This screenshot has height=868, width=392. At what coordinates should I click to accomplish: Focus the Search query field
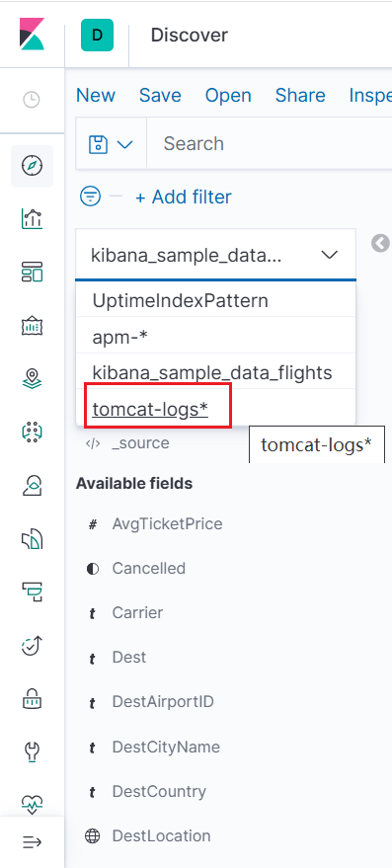[x=270, y=144]
